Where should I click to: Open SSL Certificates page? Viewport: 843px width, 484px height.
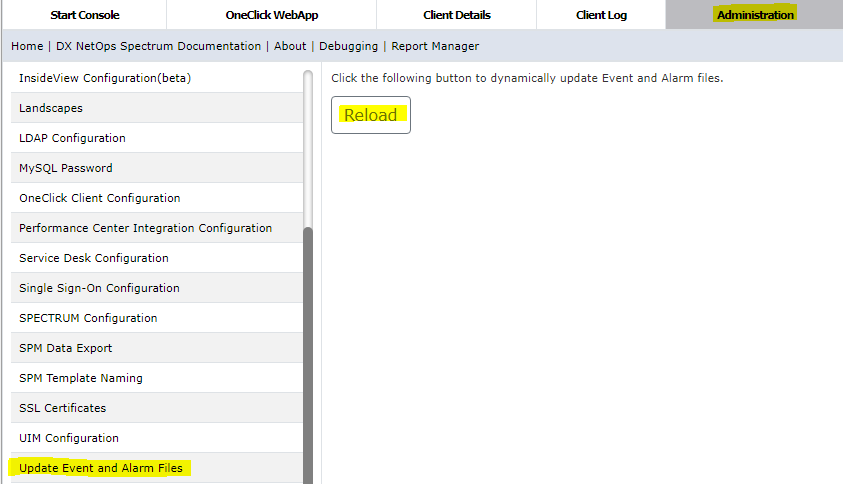(157, 408)
